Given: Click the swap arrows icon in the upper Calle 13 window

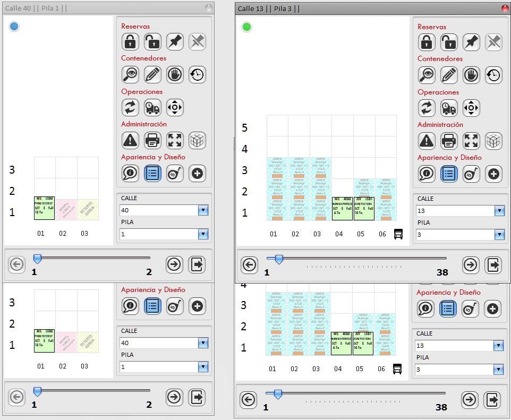Looking at the screenshot, I should tap(427, 108).
